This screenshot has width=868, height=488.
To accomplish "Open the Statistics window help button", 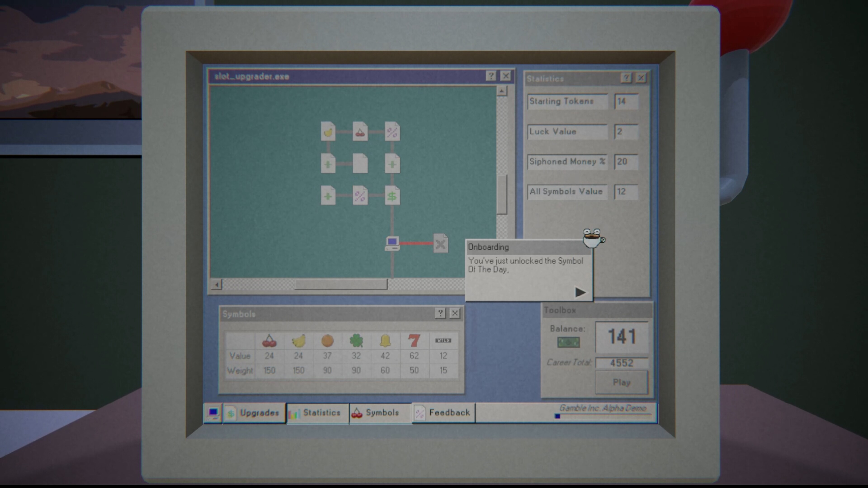I will click(x=626, y=78).
